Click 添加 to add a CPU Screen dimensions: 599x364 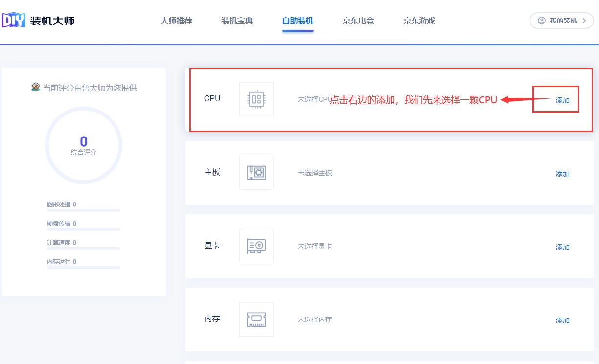click(562, 100)
